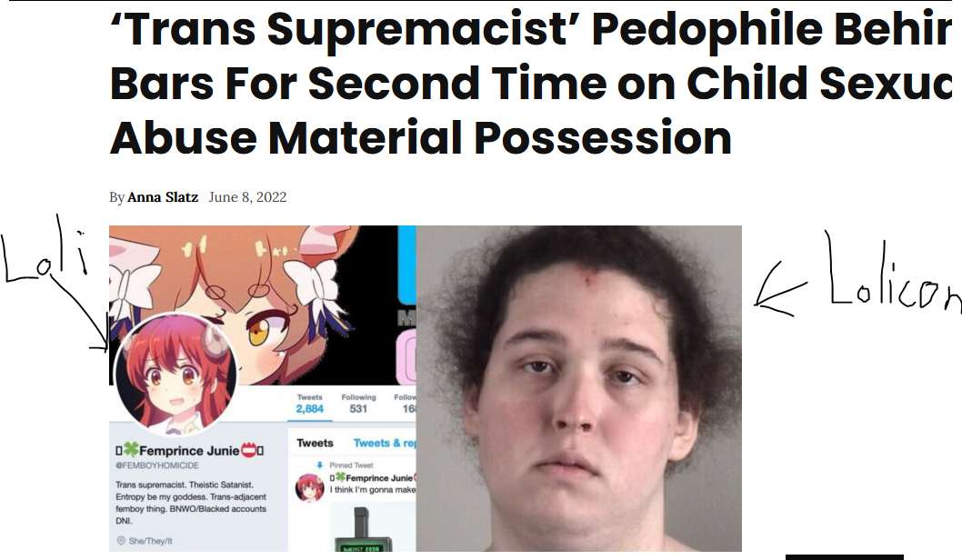The width and height of the screenshot is (962, 560).
Task: Click the round red-haired anime profile avatar
Action: point(175,373)
